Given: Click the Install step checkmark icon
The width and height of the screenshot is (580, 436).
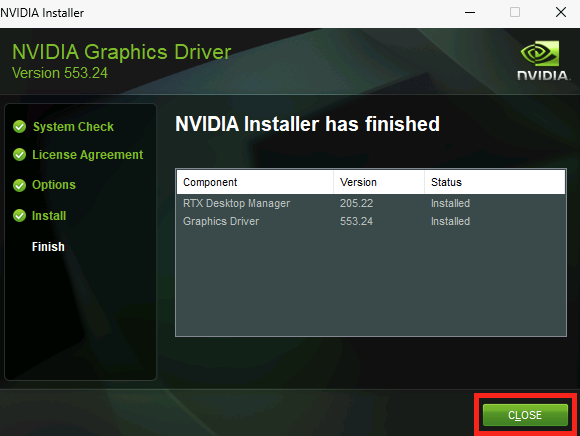Looking at the screenshot, I should tap(20, 216).
